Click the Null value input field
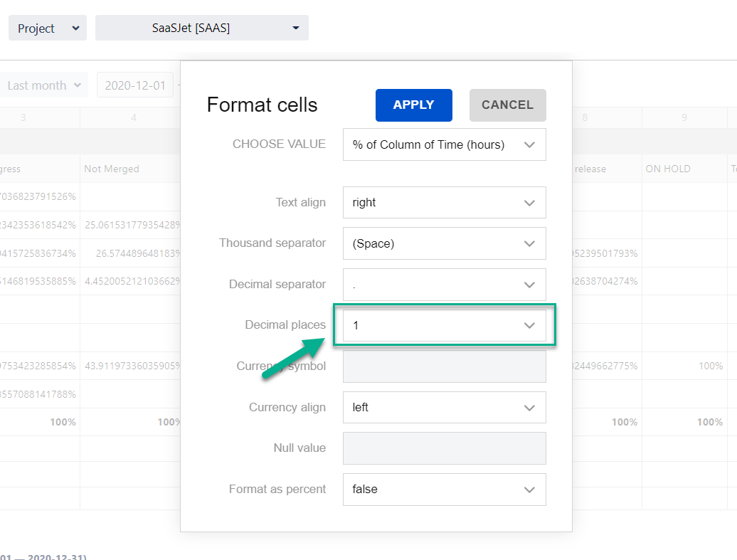 pos(444,448)
